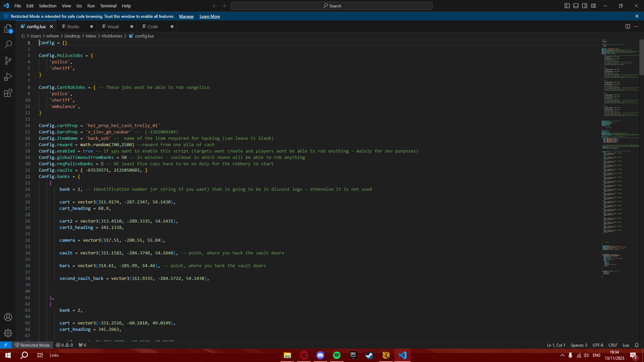This screenshot has height=362, width=644.
Task: Toggle the Secondary Side Bar
Action: pyautogui.click(x=584, y=6)
